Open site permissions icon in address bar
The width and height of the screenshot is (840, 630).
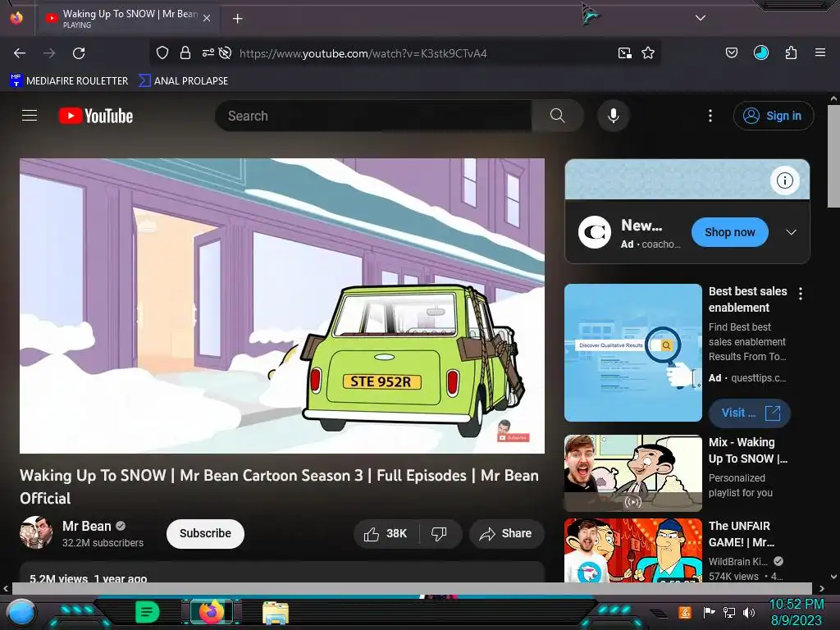[x=208, y=53]
